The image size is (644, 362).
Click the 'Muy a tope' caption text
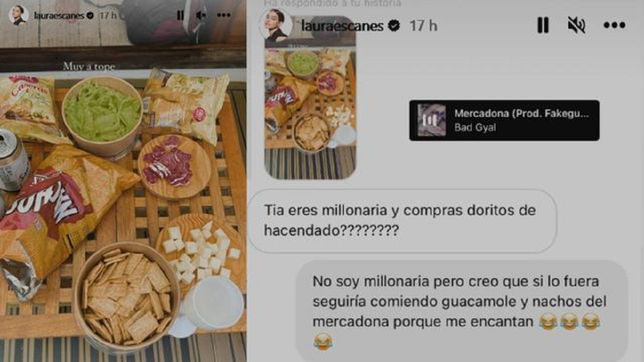tap(89, 67)
